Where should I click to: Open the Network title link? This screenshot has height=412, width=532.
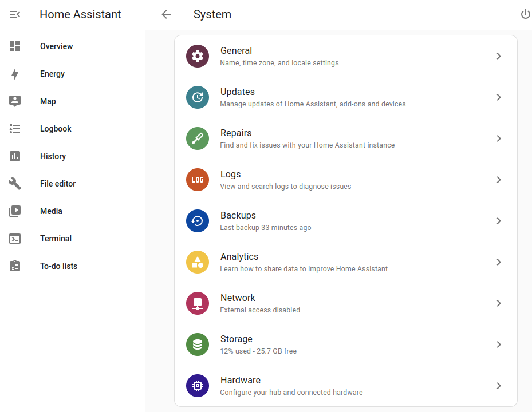[x=238, y=298]
